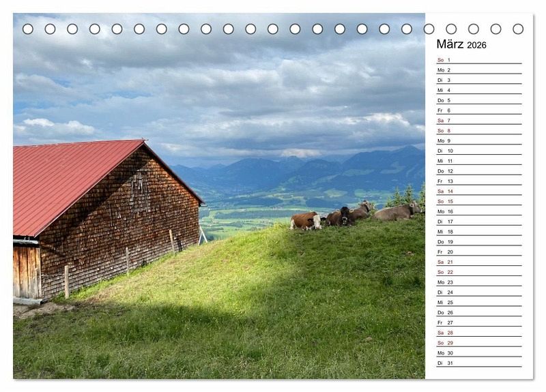The height and width of the screenshot is (392, 546).
Task: Click the März 2026 month heading
Action: click(461, 44)
